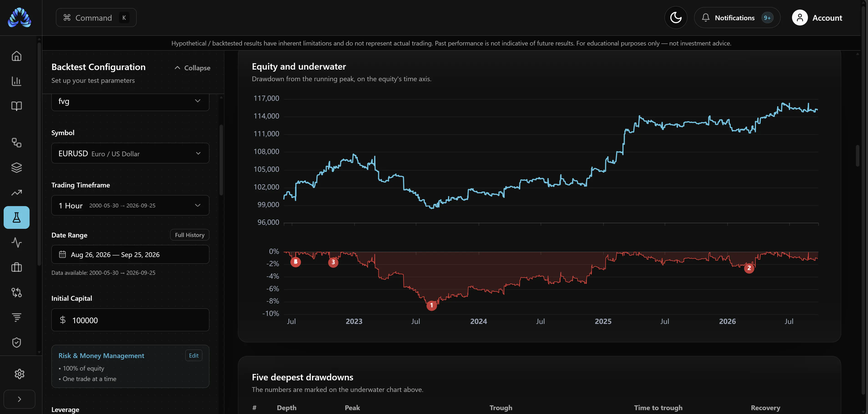Click the calendar icon in Date Range field
Screen dimensions: 868x414
(62, 254)
